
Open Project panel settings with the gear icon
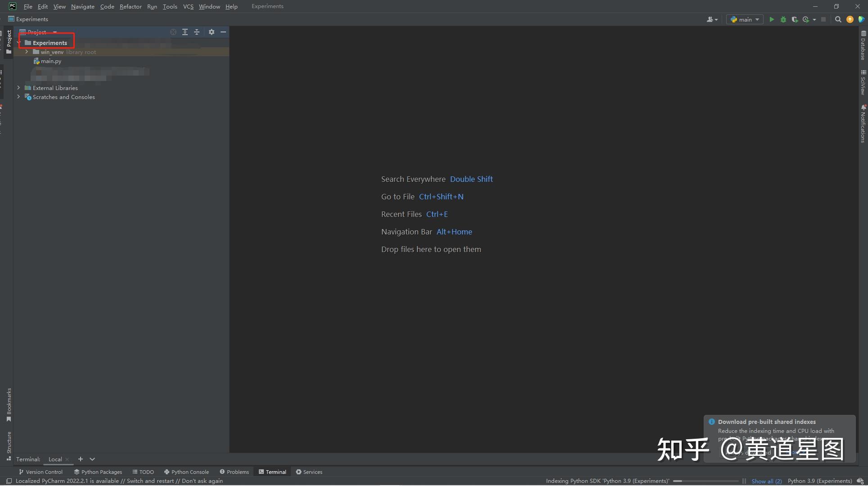(212, 32)
